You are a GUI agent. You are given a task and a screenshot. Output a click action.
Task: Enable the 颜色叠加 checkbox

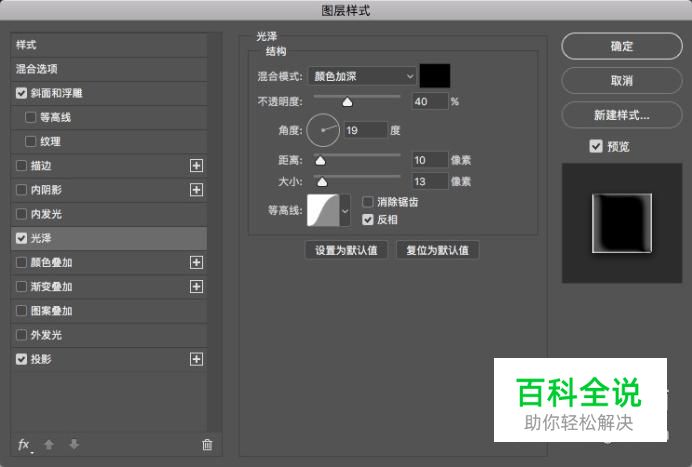(21, 263)
